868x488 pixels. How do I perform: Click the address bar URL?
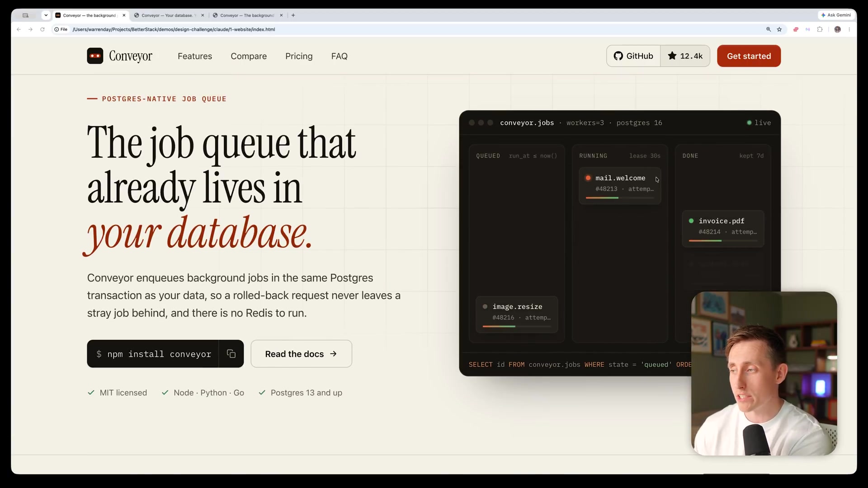(174, 29)
